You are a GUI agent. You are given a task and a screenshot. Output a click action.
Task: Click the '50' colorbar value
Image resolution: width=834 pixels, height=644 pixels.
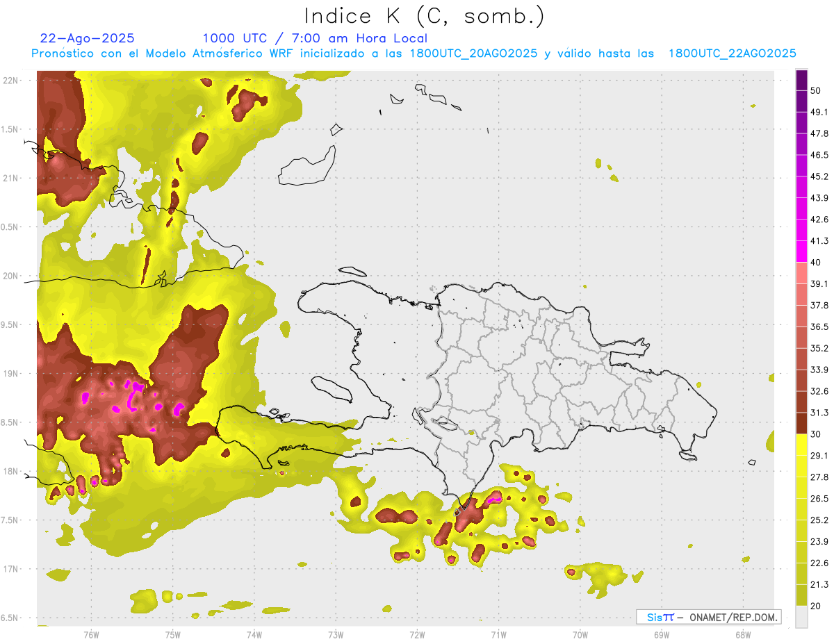tap(815, 90)
